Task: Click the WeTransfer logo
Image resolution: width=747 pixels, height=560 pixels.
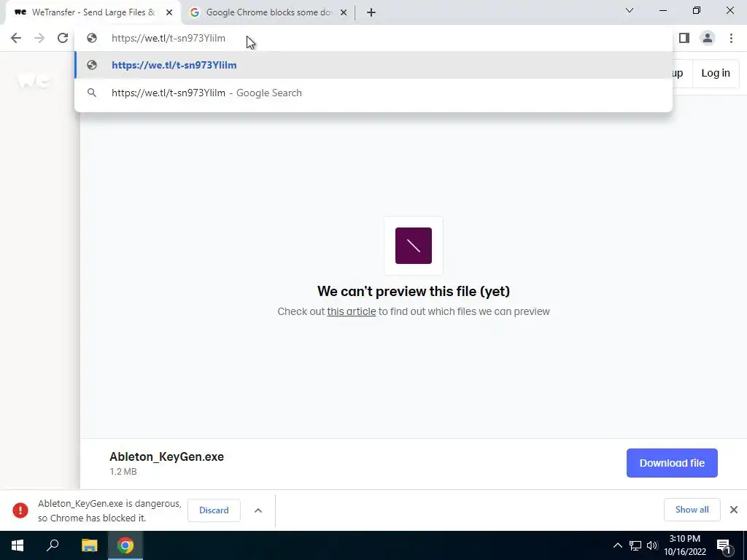Action: 34,80
